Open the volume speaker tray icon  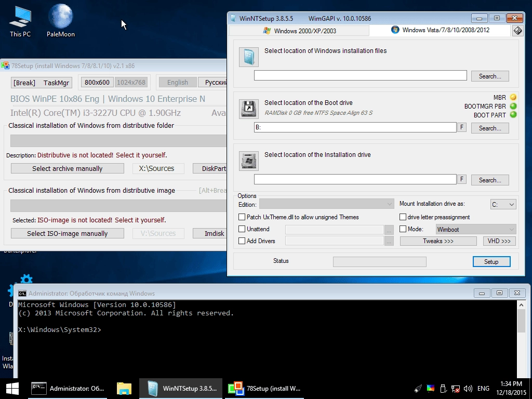(x=468, y=389)
